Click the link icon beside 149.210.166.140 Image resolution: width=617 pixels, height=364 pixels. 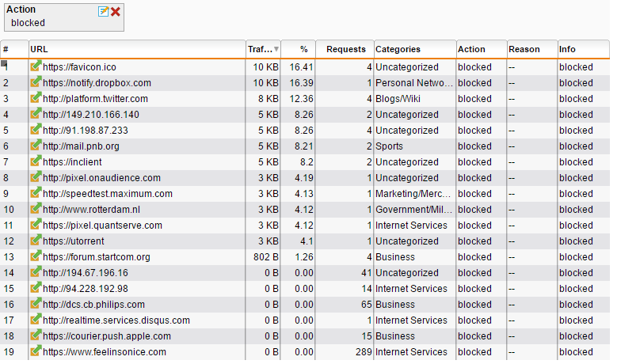[x=36, y=114]
